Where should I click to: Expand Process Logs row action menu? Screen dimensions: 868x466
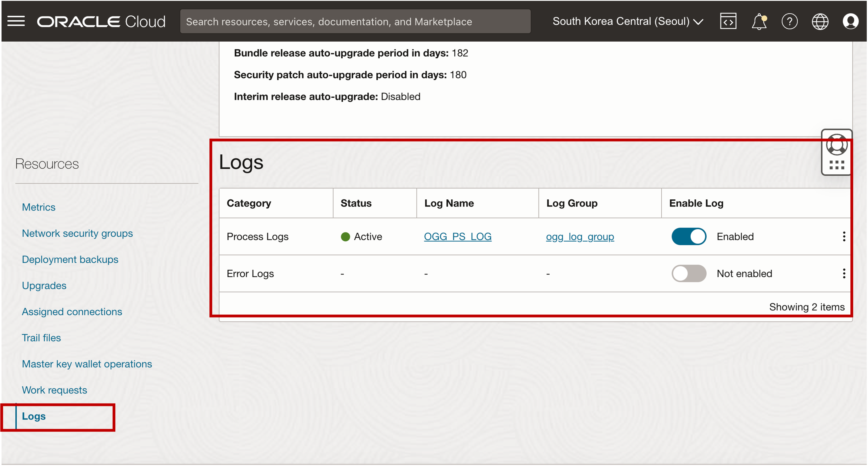[x=842, y=236]
